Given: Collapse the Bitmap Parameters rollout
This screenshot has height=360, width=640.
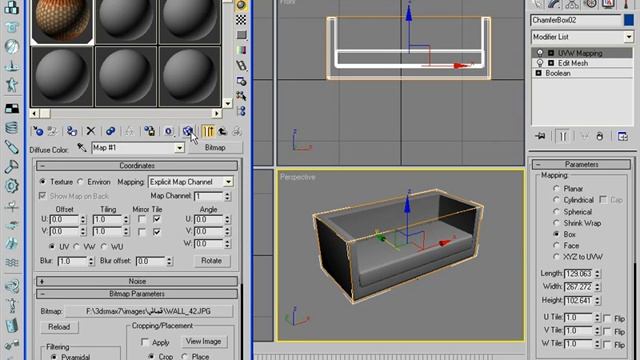Looking at the screenshot, I should [x=137, y=294].
